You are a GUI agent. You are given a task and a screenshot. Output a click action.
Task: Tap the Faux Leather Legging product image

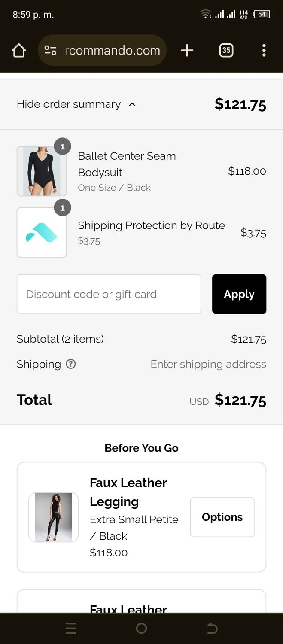(x=53, y=517)
